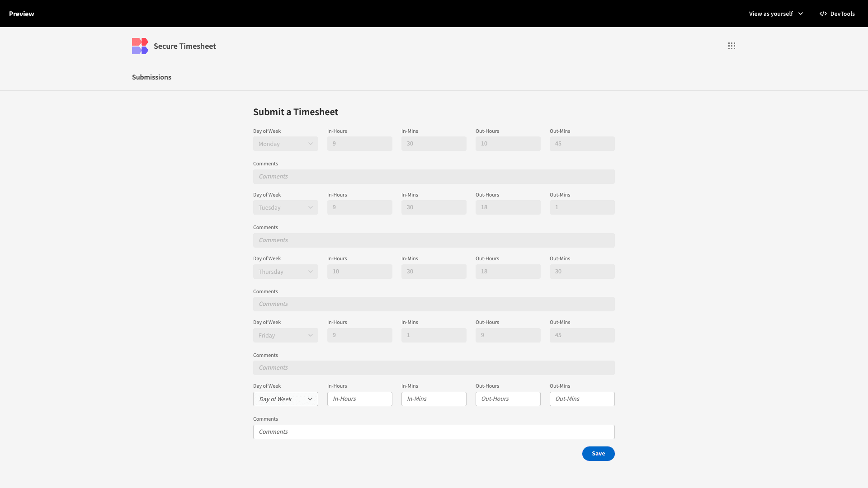
Task: Click the empty Out-Mins field
Action: (x=582, y=399)
